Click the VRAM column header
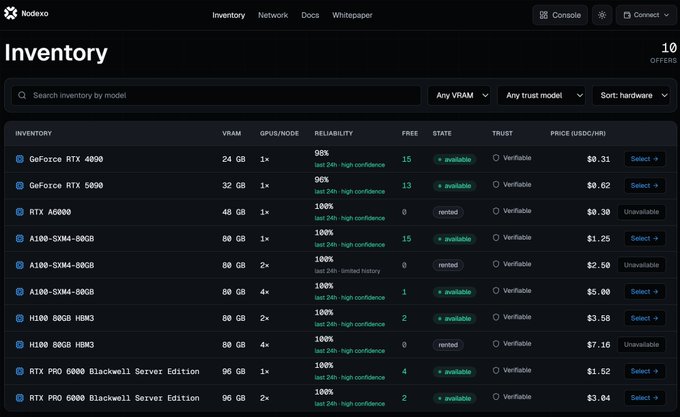 pos(232,134)
